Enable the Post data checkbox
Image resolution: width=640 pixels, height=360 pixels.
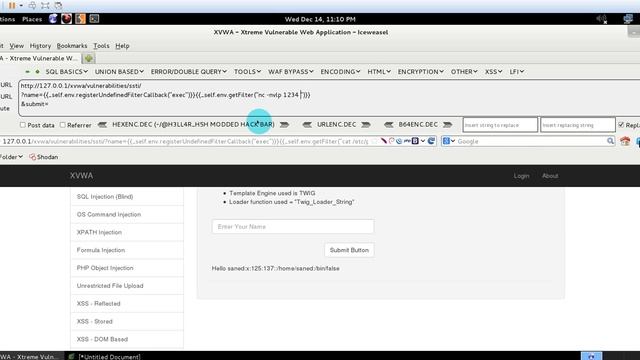23,125
